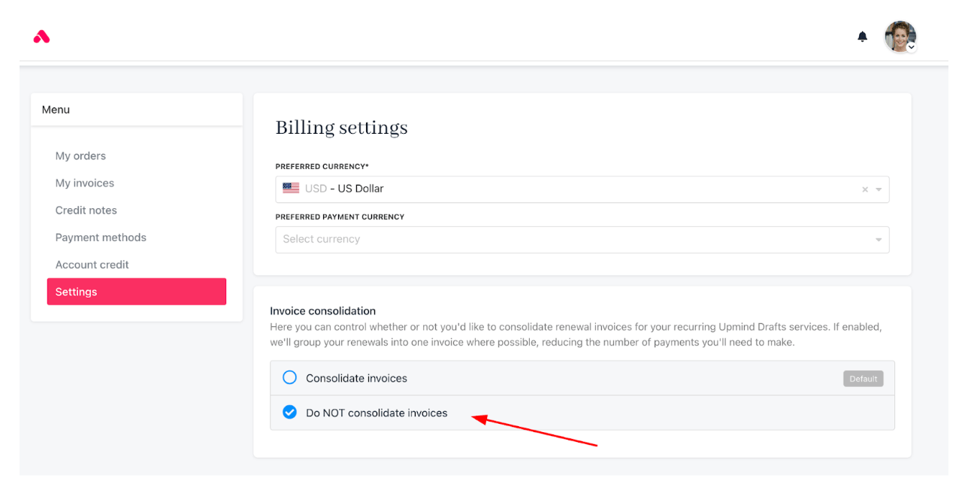Open Payment methods page
The width and height of the screenshot is (980, 487).
pos(101,237)
